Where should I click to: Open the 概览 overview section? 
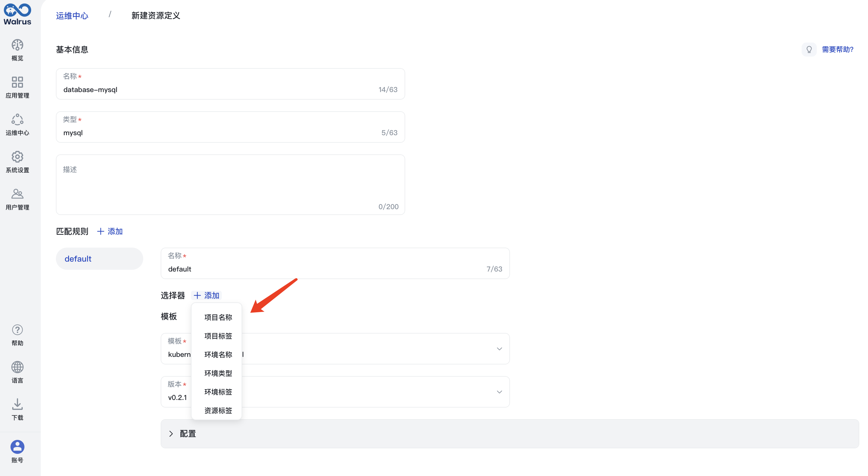[x=17, y=50]
